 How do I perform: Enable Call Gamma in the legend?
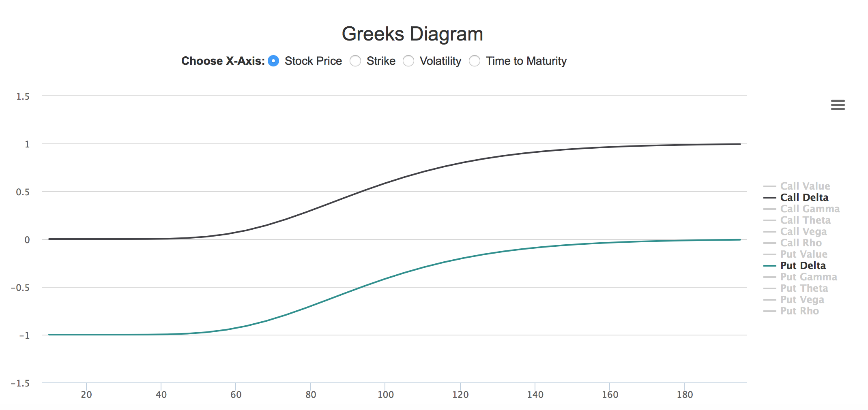(x=810, y=209)
